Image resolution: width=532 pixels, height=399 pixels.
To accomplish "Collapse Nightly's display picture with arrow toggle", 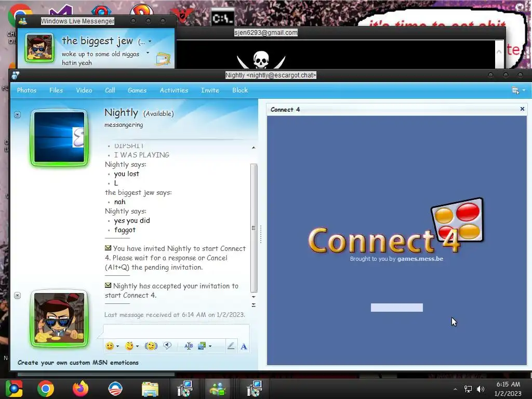I will [18, 115].
